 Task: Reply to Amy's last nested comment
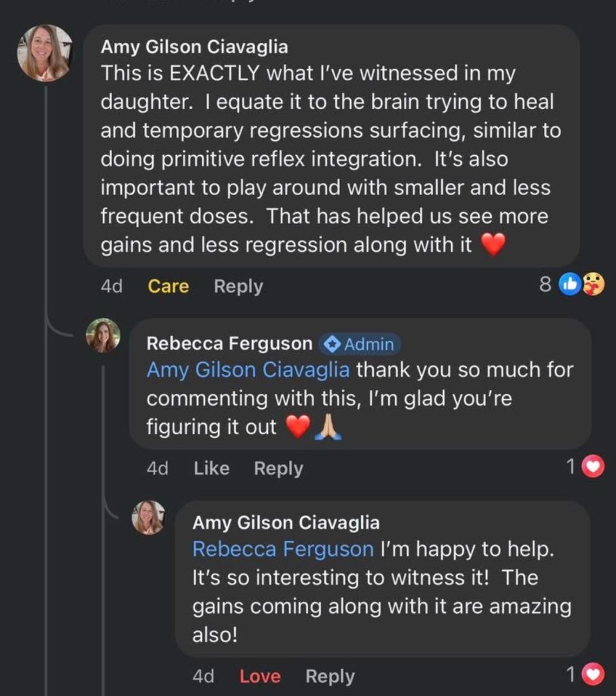[x=330, y=676]
